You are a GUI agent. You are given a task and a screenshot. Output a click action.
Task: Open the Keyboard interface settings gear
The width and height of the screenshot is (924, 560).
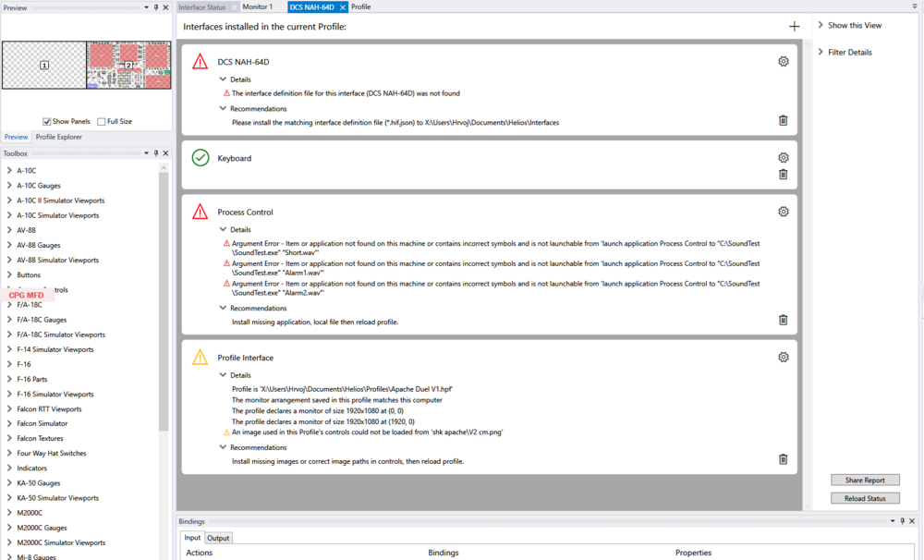click(784, 158)
